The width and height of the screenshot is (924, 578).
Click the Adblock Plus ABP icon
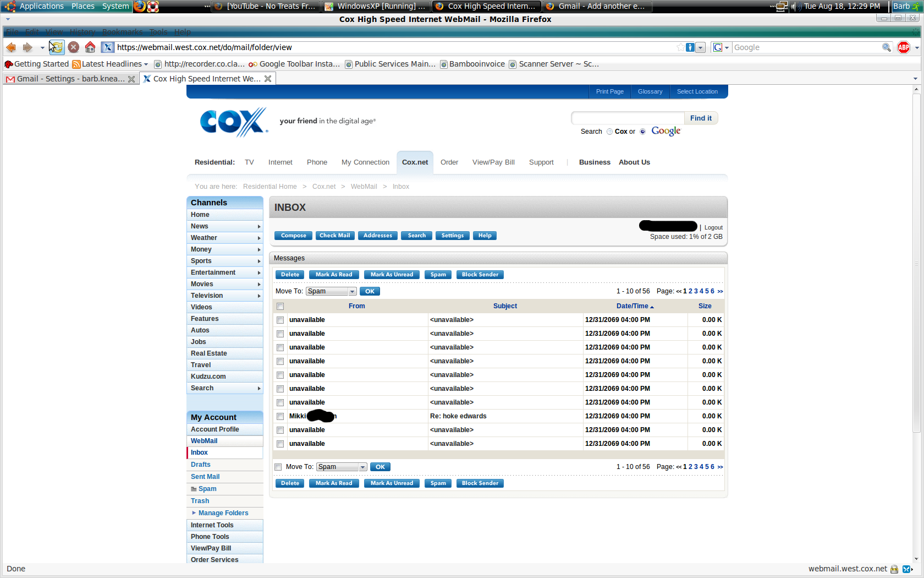click(x=904, y=47)
